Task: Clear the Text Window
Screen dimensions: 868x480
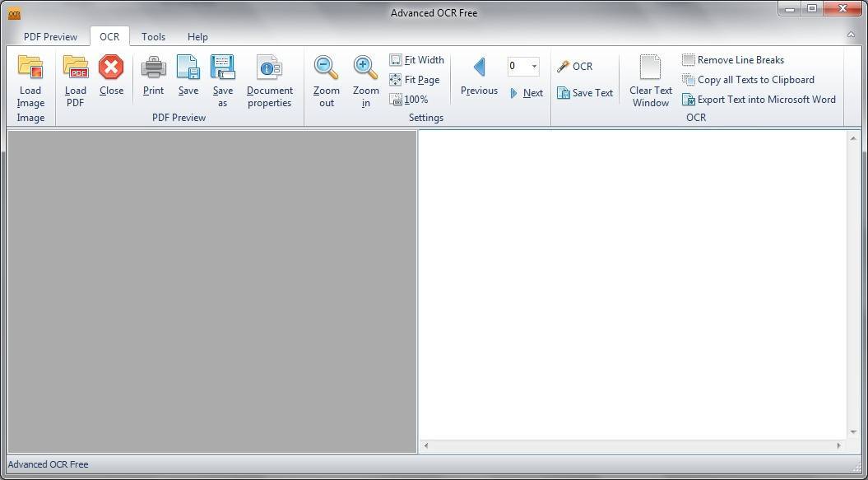Action: (650, 79)
